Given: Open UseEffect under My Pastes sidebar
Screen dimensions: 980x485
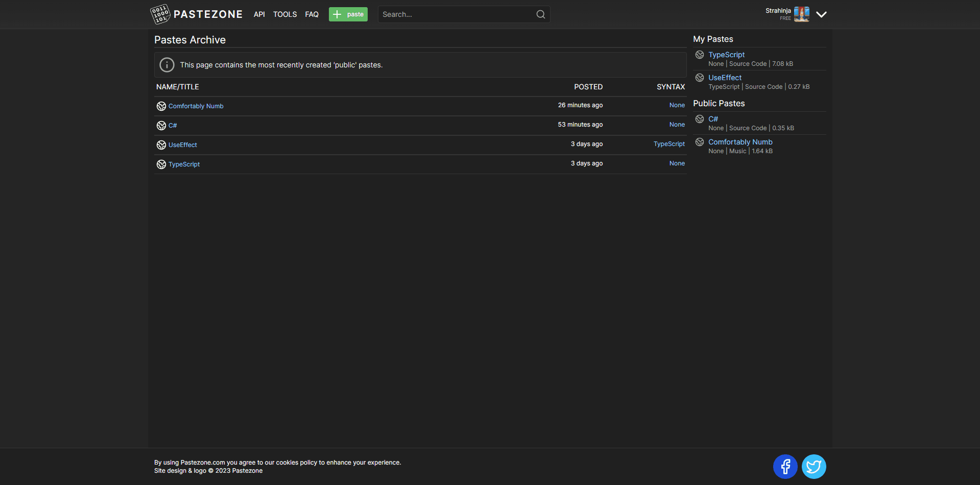Looking at the screenshot, I should click(x=725, y=78).
